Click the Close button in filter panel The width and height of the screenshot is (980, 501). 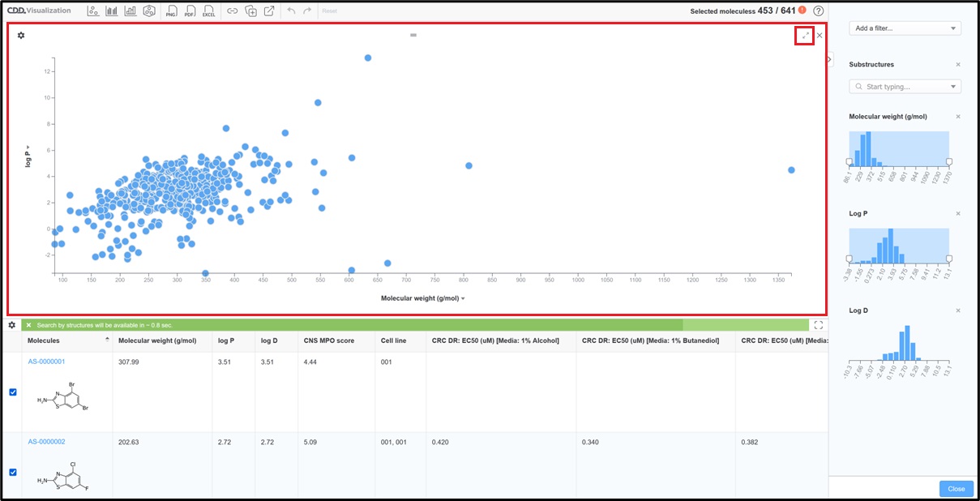click(956, 489)
